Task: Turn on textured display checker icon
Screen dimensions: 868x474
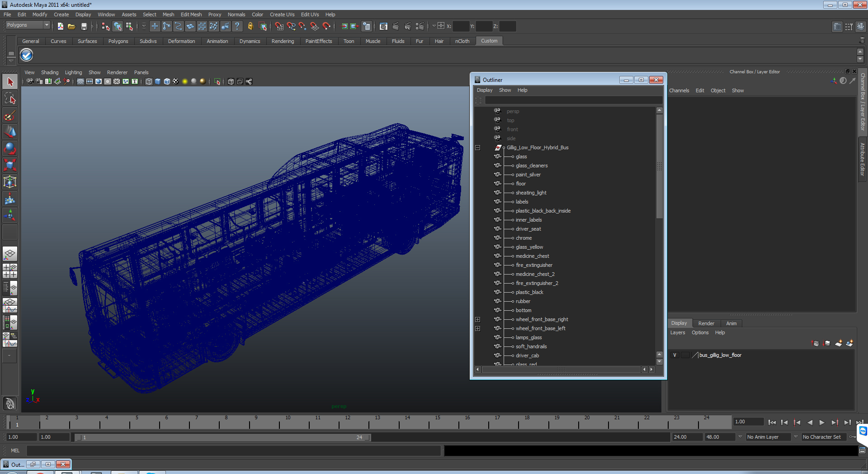Action: click(x=176, y=81)
